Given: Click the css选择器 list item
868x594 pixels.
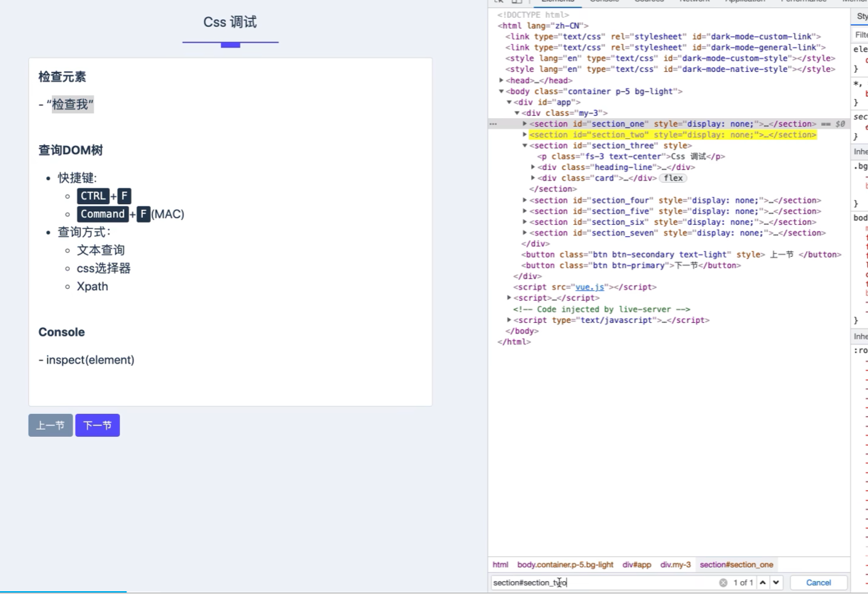Looking at the screenshot, I should tap(104, 268).
